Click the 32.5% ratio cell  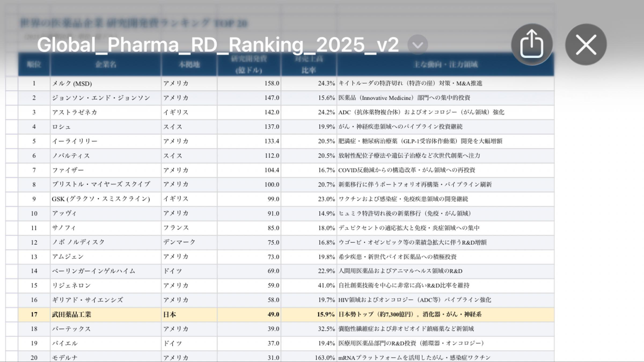pos(309,329)
